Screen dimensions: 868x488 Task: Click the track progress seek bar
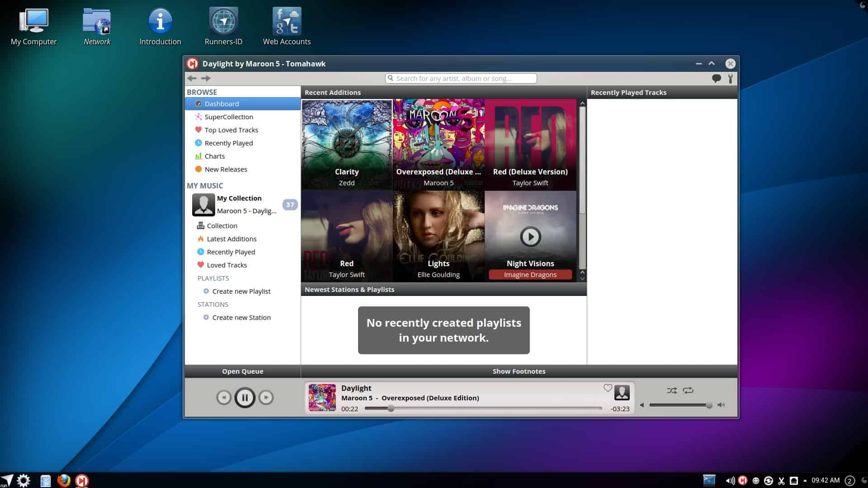tap(483, 408)
